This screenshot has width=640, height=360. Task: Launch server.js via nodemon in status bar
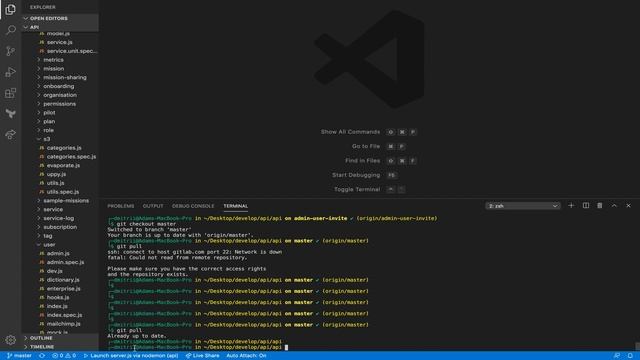tap(131, 356)
